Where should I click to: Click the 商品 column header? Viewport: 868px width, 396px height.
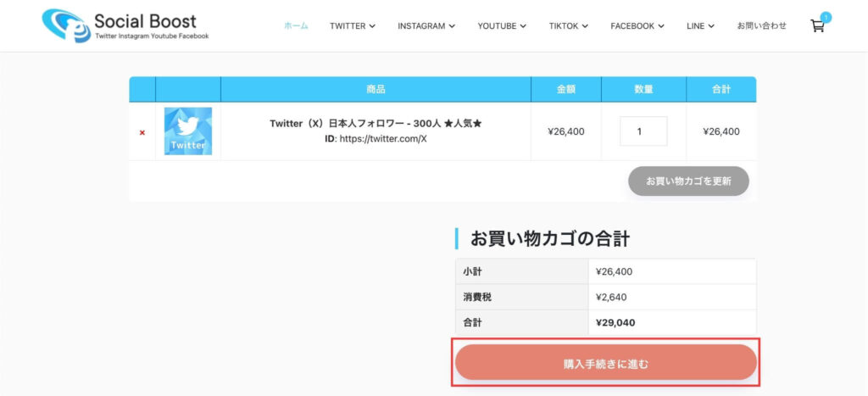376,89
